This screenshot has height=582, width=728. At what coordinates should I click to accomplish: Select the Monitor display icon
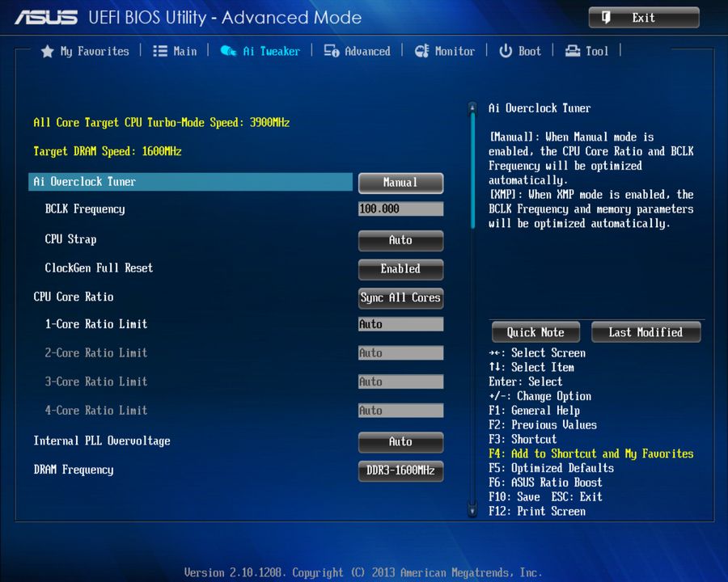[x=423, y=50]
